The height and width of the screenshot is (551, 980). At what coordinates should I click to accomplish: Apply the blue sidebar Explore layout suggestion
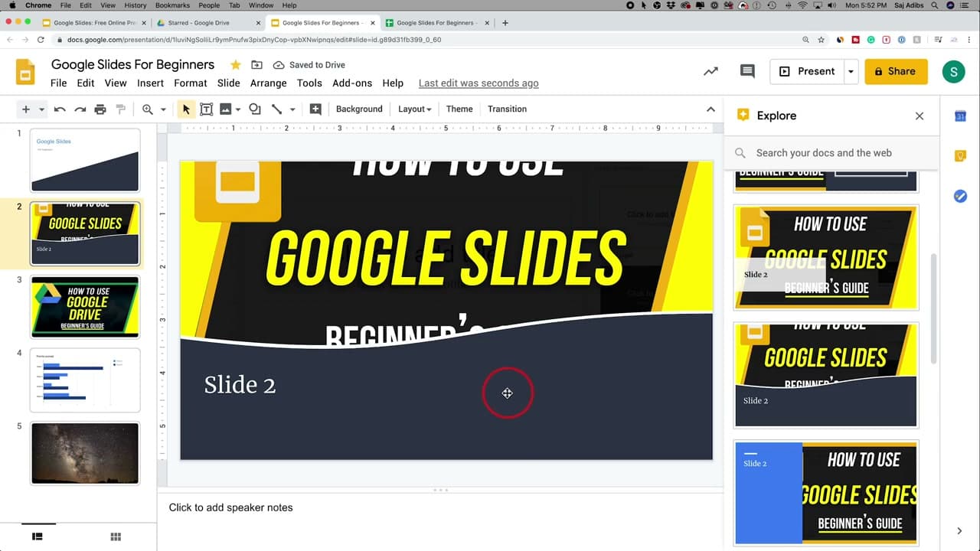[x=826, y=492]
